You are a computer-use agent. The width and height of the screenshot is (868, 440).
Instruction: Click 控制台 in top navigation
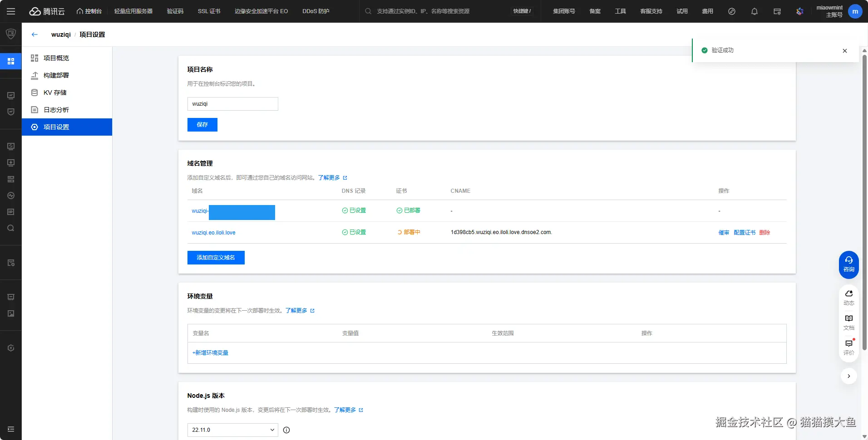pos(89,11)
